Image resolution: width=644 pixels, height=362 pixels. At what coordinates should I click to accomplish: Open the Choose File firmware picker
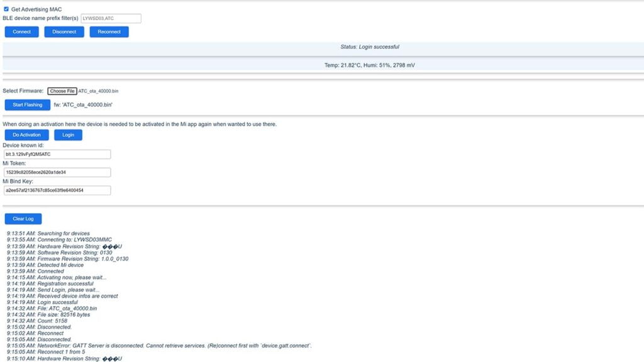[62, 91]
